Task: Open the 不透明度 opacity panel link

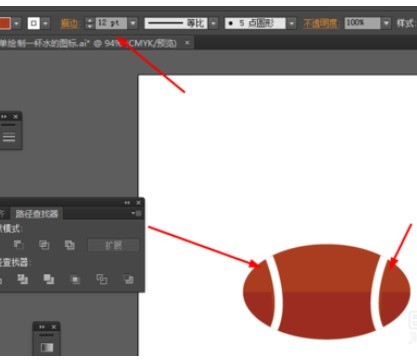Action: [320, 23]
